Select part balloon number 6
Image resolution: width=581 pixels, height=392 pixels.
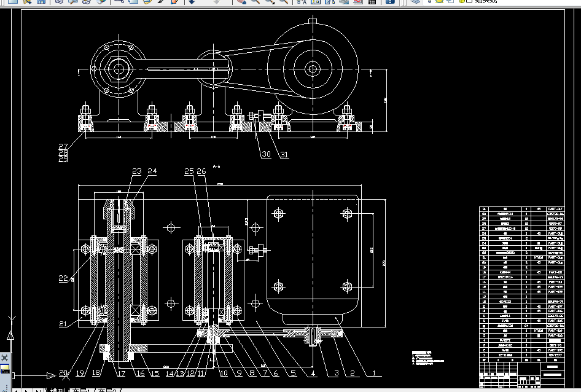coord(276,373)
